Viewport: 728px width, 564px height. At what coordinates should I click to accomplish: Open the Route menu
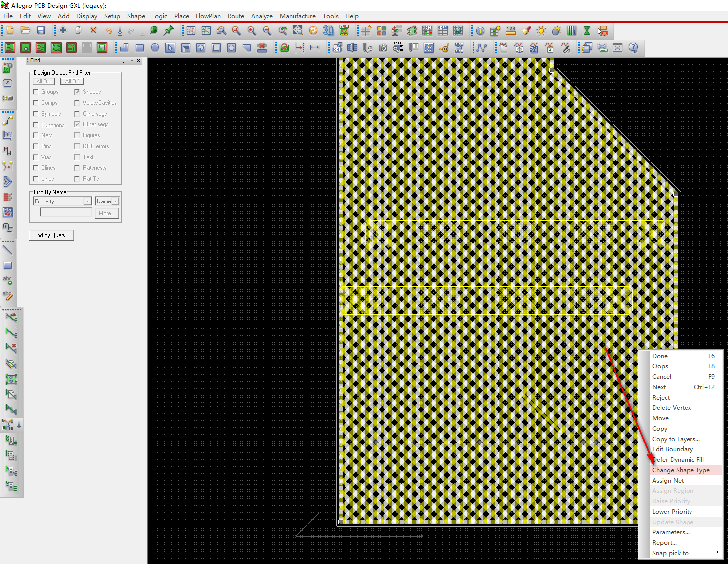(x=235, y=16)
